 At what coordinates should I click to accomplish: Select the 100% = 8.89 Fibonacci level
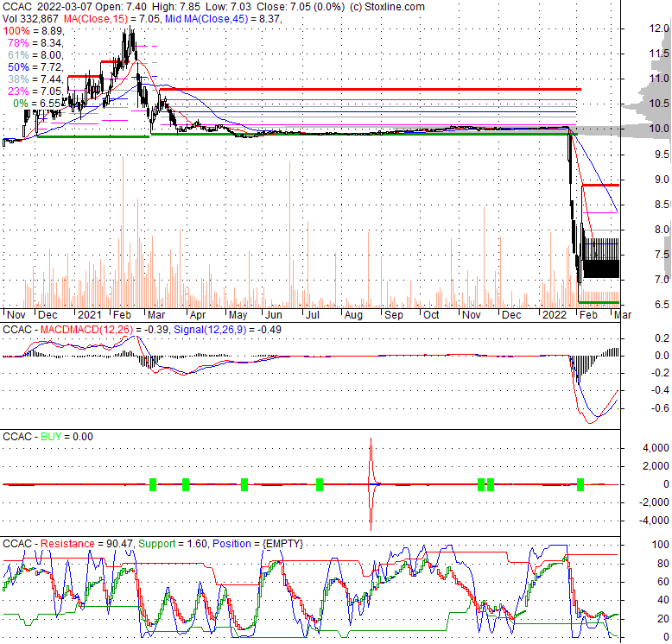pos(34,31)
